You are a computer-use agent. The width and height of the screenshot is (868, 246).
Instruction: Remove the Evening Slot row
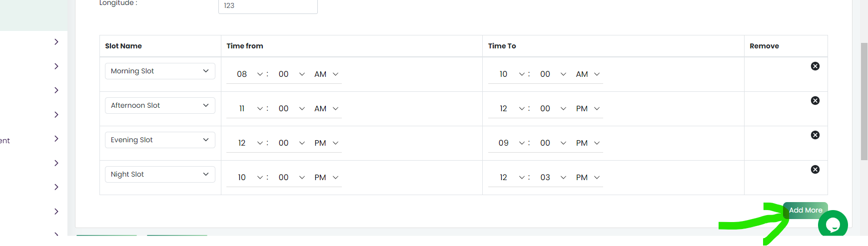[x=815, y=135]
